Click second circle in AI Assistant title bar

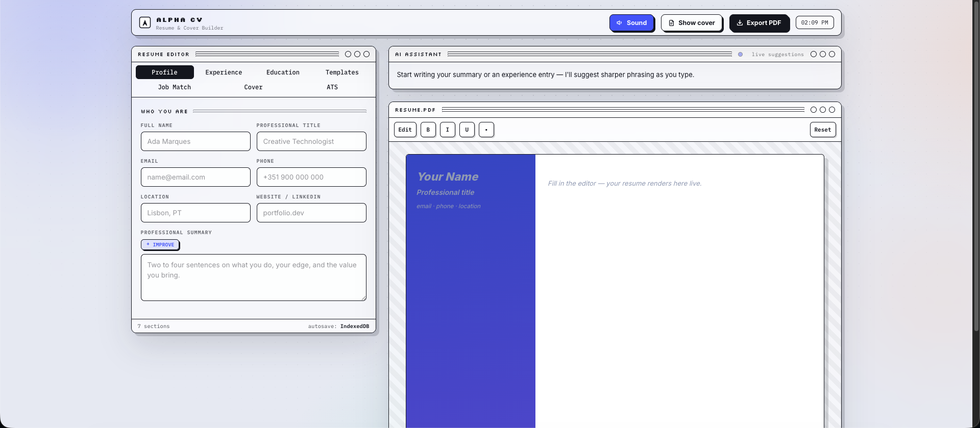coord(823,54)
